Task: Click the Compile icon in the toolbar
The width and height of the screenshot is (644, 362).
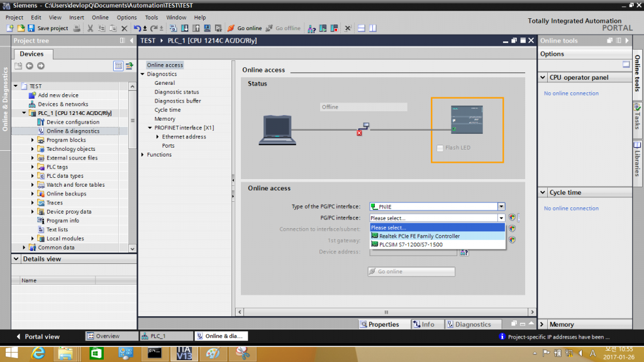Action: coord(173,28)
